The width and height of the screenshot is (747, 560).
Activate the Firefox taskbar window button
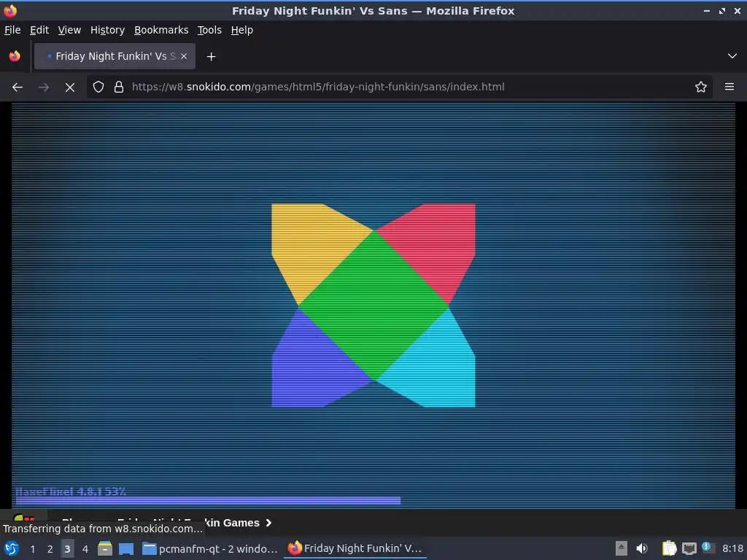click(355, 548)
